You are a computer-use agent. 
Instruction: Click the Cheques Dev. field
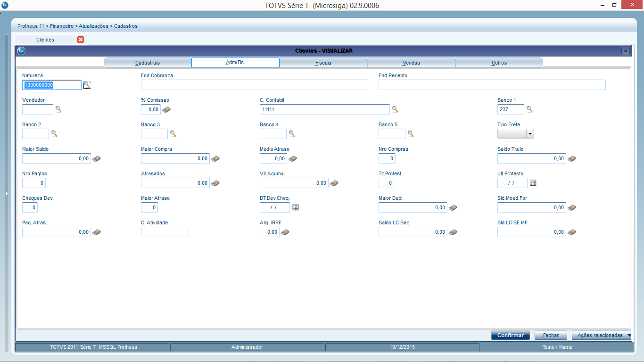(x=30, y=207)
